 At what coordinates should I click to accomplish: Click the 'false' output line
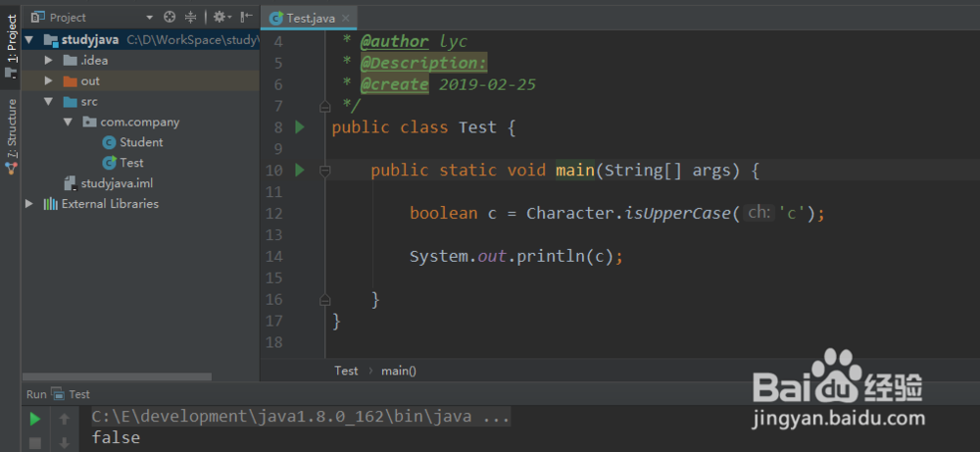point(116,437)
